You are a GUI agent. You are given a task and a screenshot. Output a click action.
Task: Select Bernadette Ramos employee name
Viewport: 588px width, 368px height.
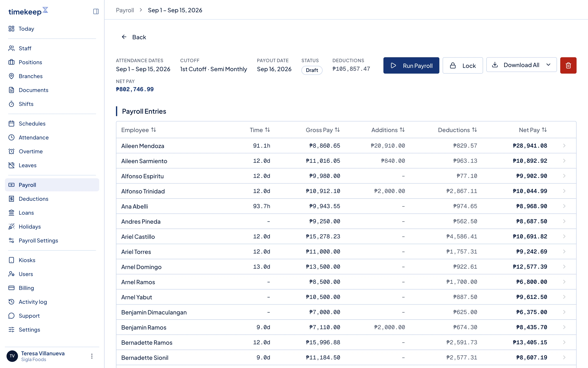click(147, 342)
